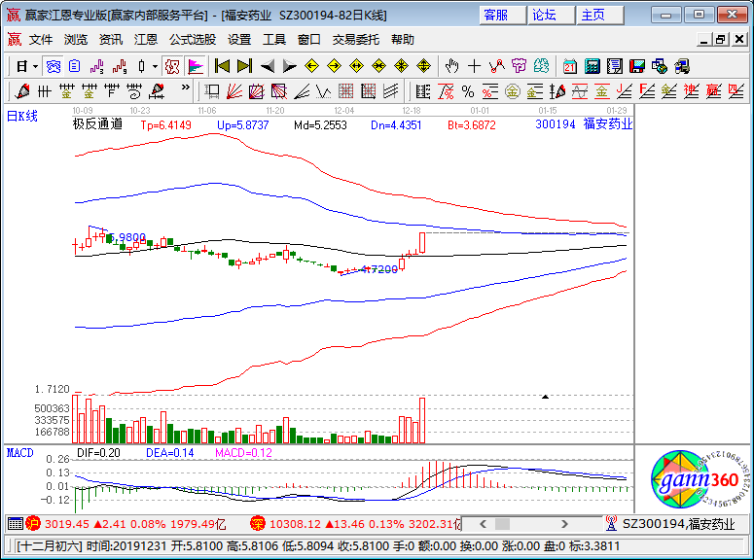Viewport: 754px width, 560px height.
Task: Expand the candlestick style dropdown arrow
Action: (155, 66)
